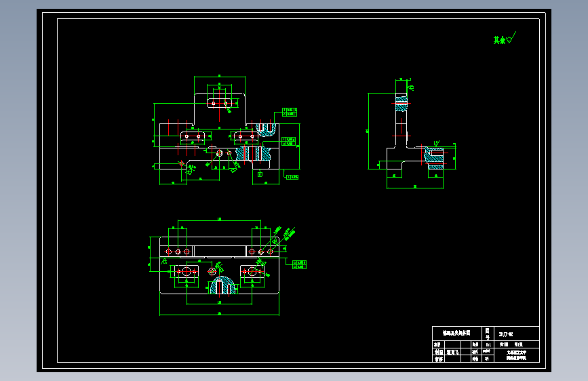The height and width of the screenshot is (381, 588).
Task: Select the upper cyan hatched section of the front view
Action: tap(266, 129)
